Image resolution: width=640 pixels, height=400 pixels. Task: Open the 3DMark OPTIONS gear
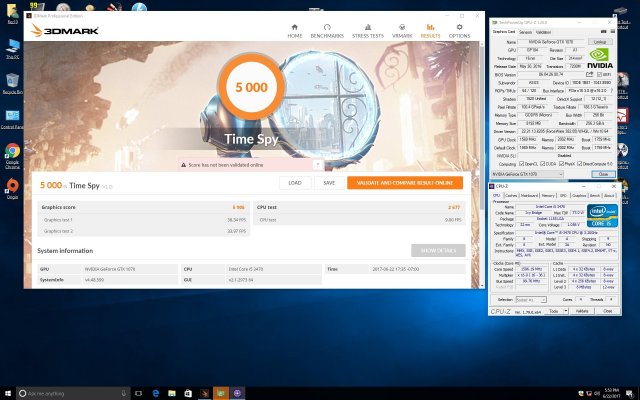[x=459, y=32]
